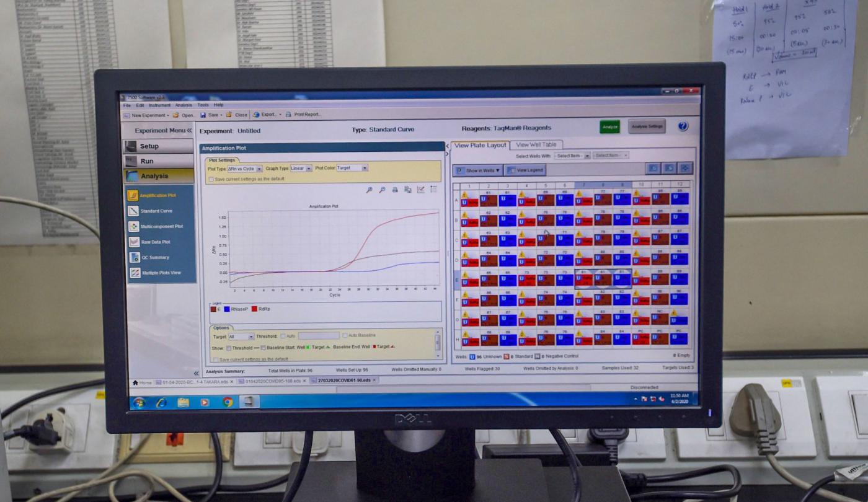This screenshot has width=868, height=502.
Task: Click the View Legend button
Action: [x=525, y=170]
